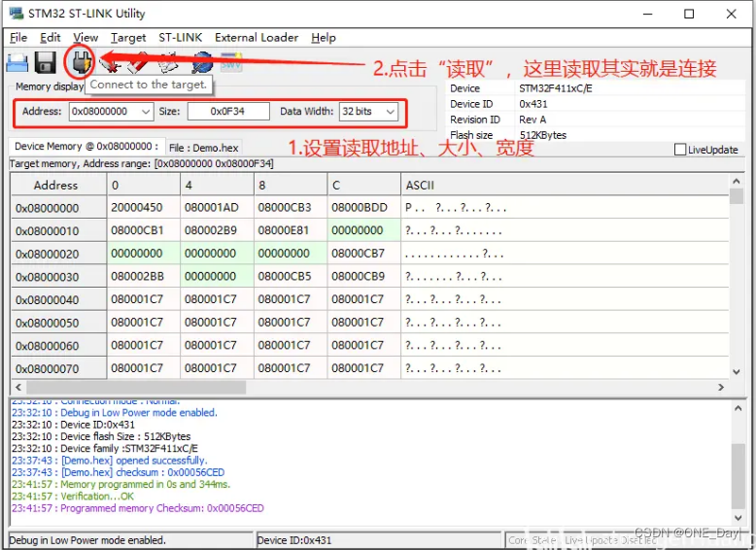Connect to the target using plug icon

click(81, 62)
